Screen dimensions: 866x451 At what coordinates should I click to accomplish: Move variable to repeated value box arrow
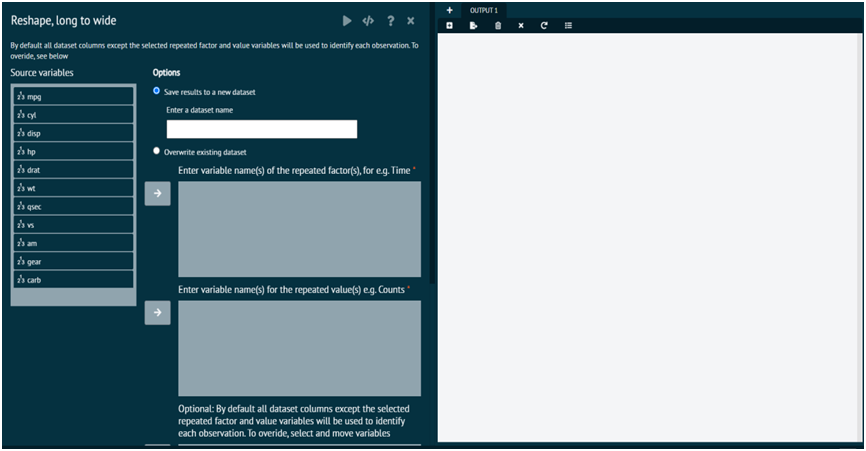click(157, 313)
